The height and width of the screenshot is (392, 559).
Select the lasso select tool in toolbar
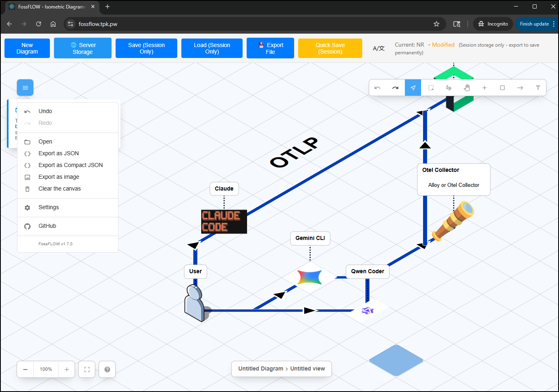pyautogui.click(x=431, y=88)
